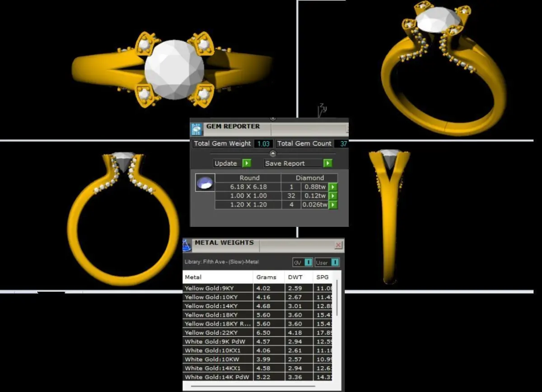Close the Metal Weights panel

coord(338,245)
